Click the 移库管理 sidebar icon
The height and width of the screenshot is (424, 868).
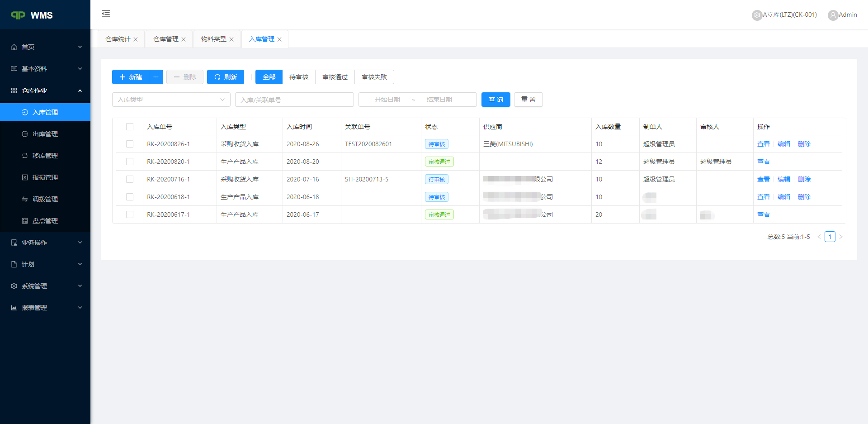tap(25, 156)
